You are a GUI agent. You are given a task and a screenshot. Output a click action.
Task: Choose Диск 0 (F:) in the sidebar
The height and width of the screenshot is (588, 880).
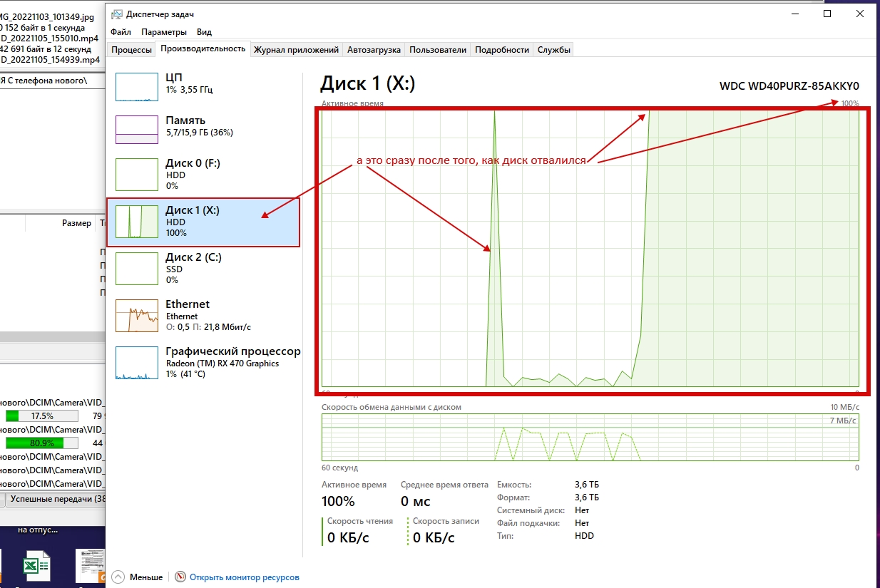(x=203, y=174)
